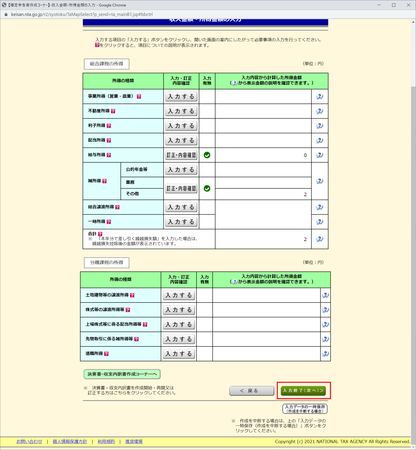Open help icon beside 不動産所得
This screenshot has width=416, height=450.
coord(113,111)
